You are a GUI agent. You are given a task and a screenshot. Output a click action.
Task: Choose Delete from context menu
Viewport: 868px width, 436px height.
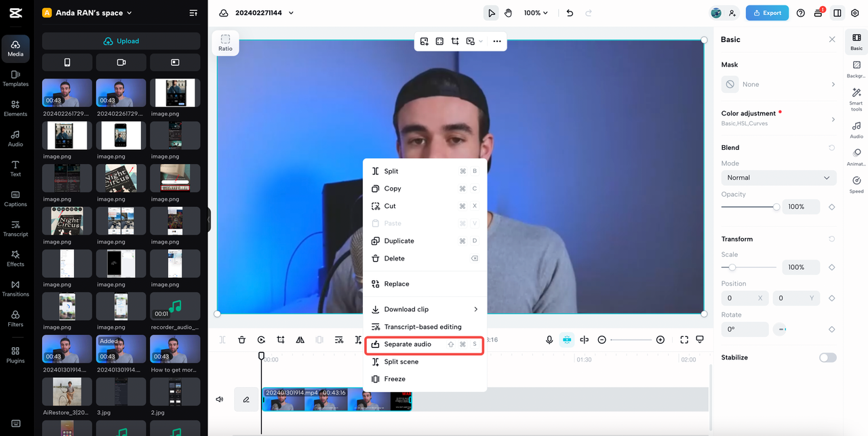[x=425, y=258]
